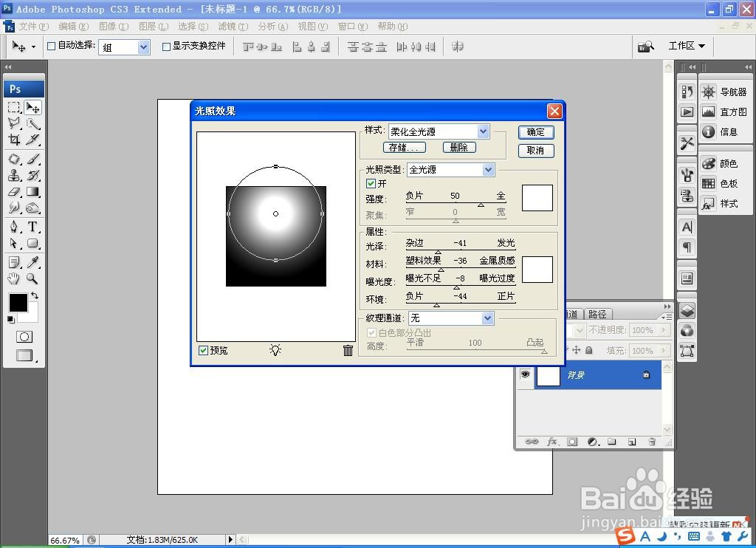This screenshot has width=756, height=548.
Task: Click the 存储 Save button
Action: point(403,147)
